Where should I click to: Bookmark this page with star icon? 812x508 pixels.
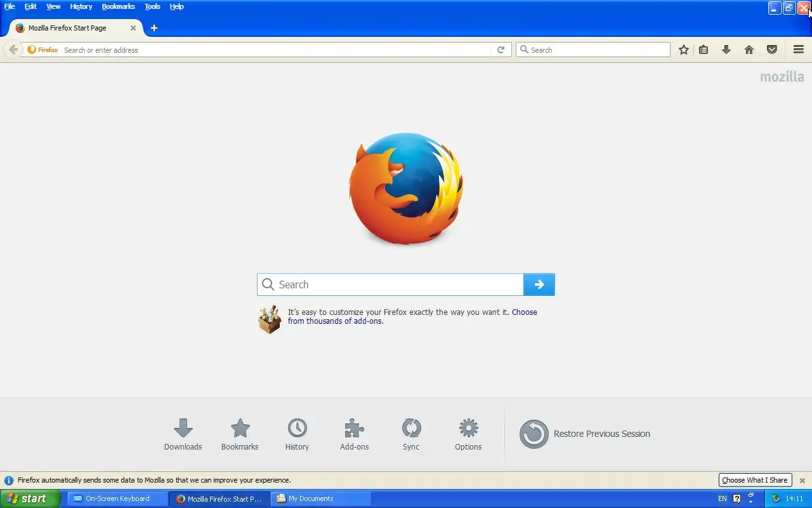(x=683, y=50)
